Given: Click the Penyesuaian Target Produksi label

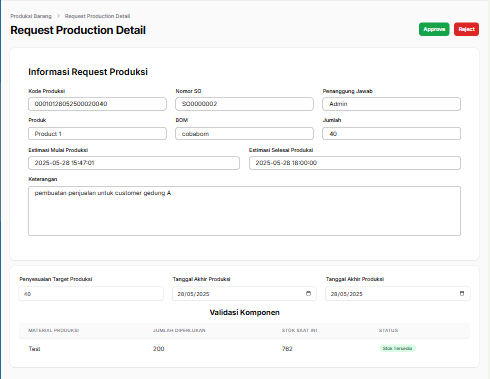Looking at the screenshot, I should (56, 279).
